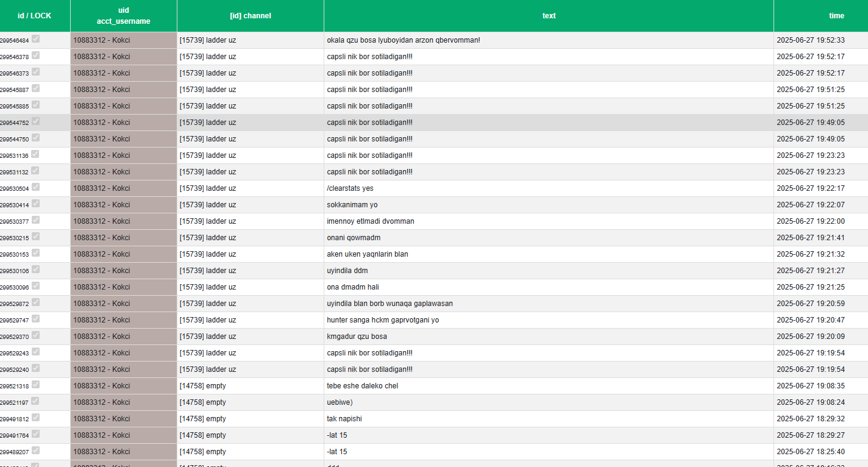Click 'capsli nik bor sotiladigan!!!' in row 299529240
This screenshot has width=868, height=467.
coord(370,369)
